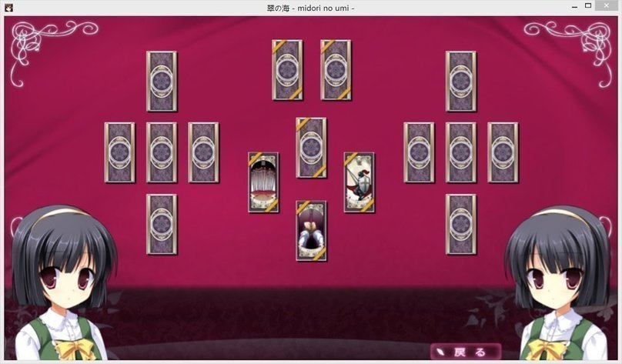Viewport: 622px width, 364px height.
Task: Close the midori no umi window
Action: (x=607, y=5)
